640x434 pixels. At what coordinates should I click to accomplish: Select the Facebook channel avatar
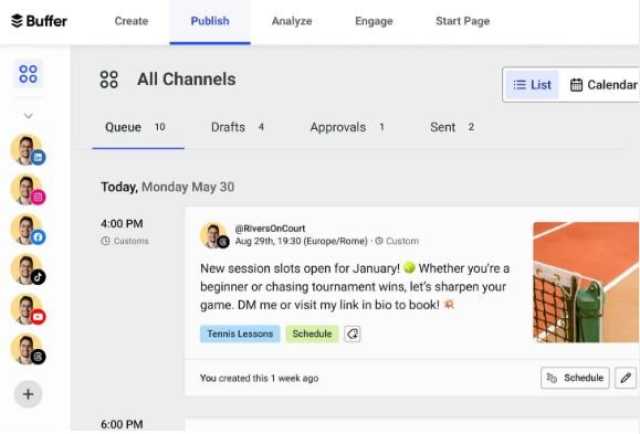27,229
